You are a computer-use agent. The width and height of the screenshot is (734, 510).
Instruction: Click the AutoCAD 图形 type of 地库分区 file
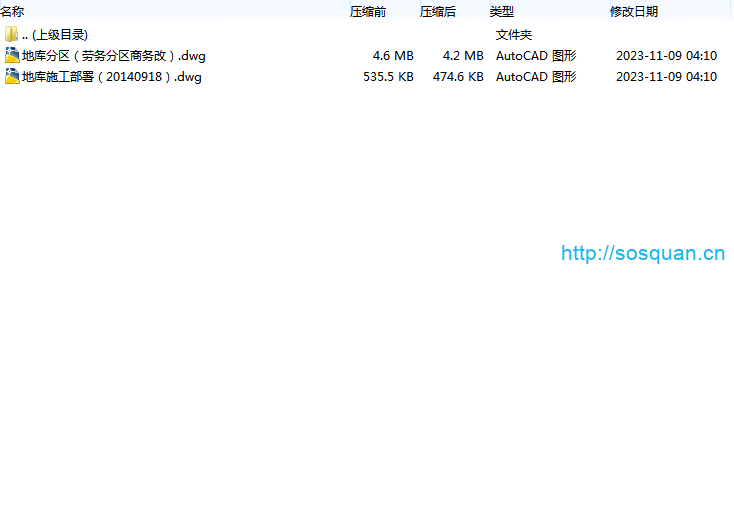pos(536,56)
